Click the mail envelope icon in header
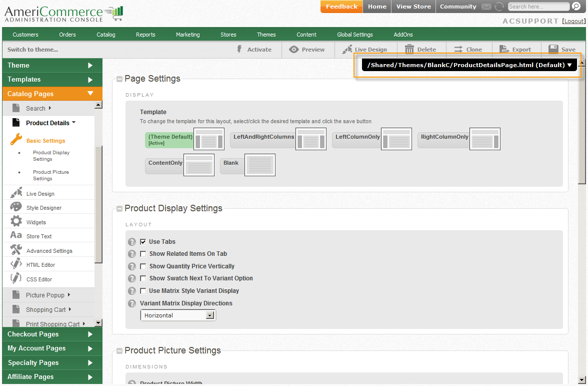Viewport: 588px width, 386px height. 486,7
